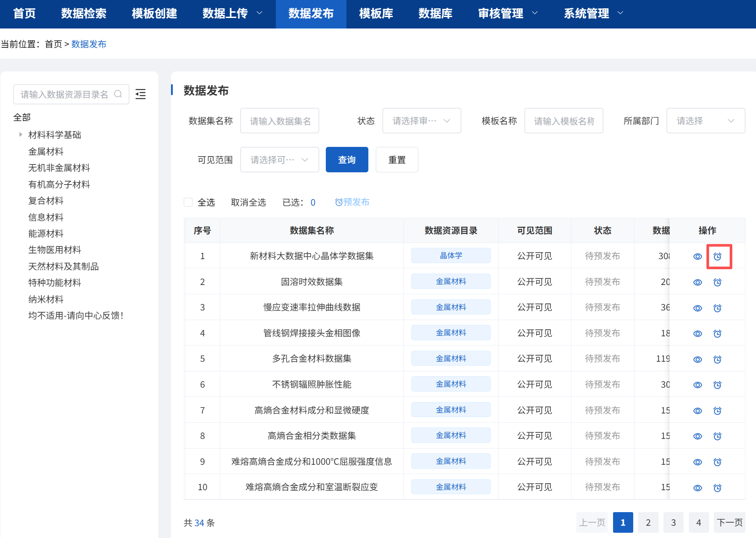Open the 状态 dropdown selector
This screenshot has width=756, height=538.
click(x=421, y=121)
